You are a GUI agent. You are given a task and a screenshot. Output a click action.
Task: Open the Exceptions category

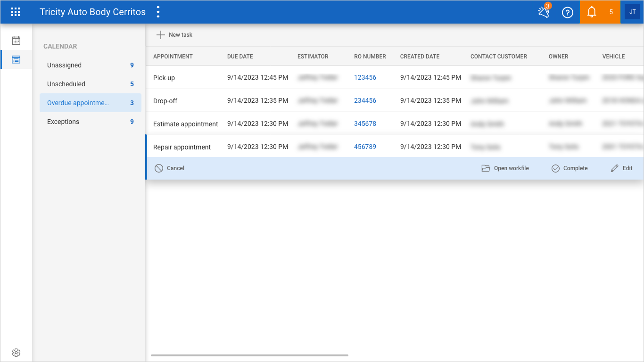[x=91, y=122]
